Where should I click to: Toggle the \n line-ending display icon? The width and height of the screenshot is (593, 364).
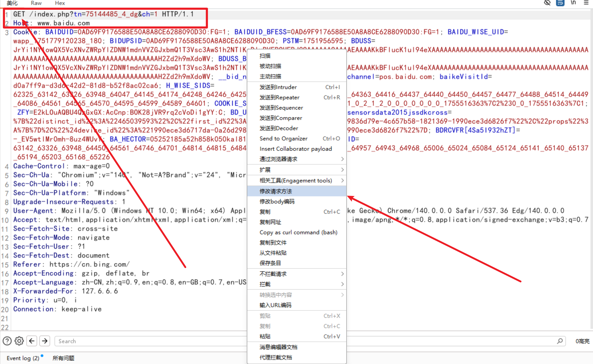573,3
